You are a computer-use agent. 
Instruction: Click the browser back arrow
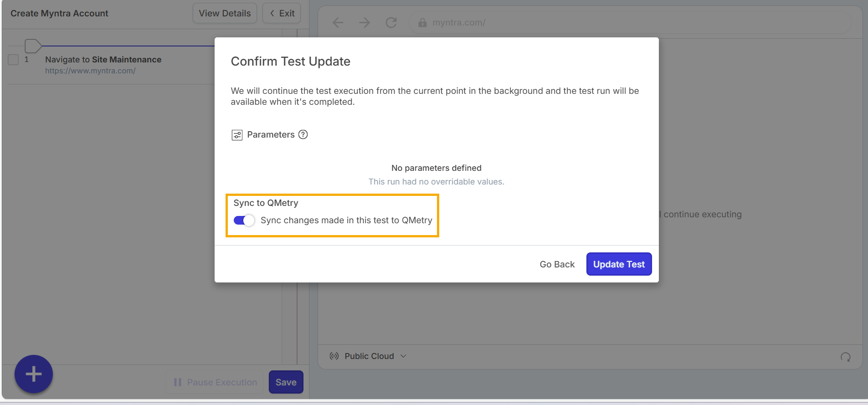pos(338,22)
